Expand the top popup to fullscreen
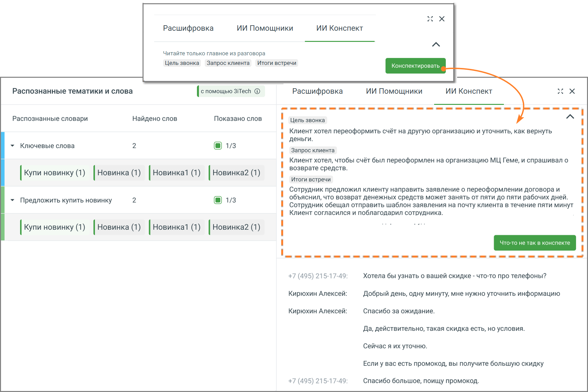Image resolution: width=588 pixels, height=392 pixels. tap(430, 19)
